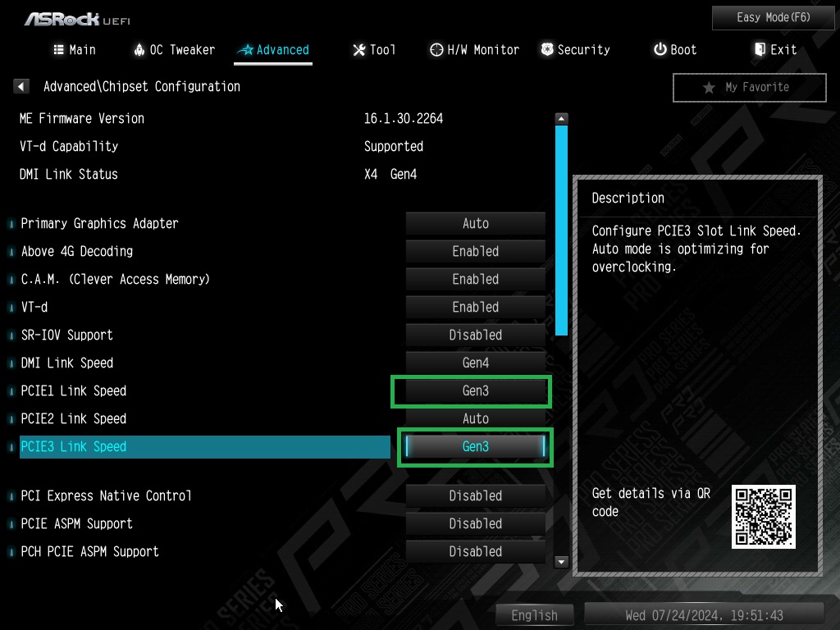Open the DMI Link Speed Gen4 dropdown
This screenshot has width=840, height=630.
[475, 363]
